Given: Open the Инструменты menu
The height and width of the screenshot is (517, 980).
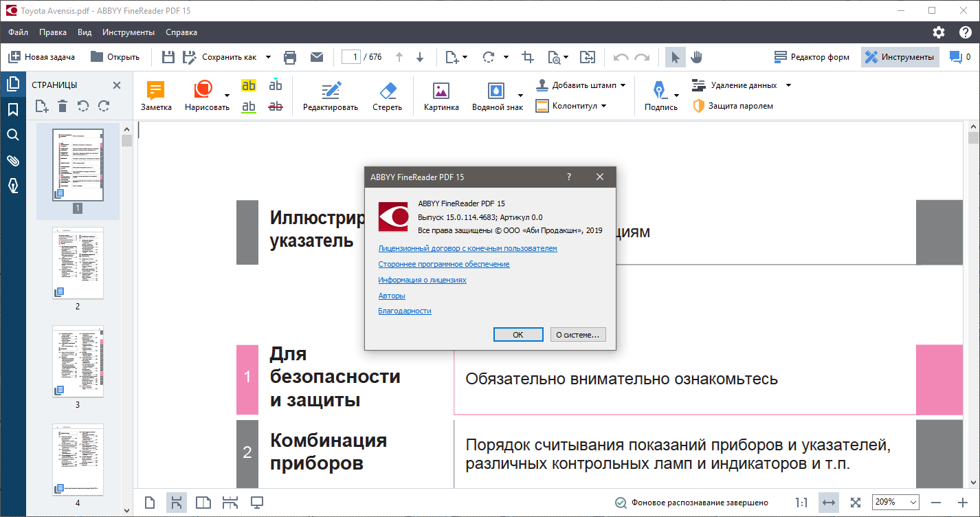Looking at the screenshot, I should [129, 32].
